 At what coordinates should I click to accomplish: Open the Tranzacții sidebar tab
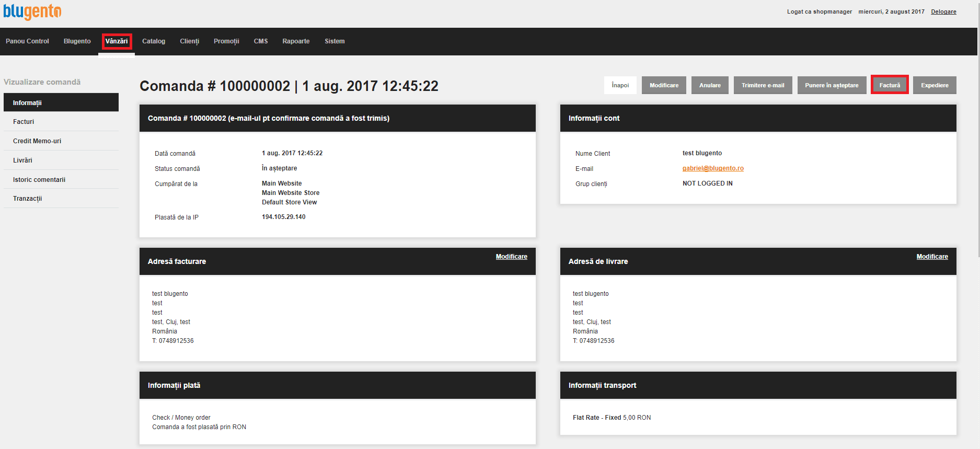point(61,199)
